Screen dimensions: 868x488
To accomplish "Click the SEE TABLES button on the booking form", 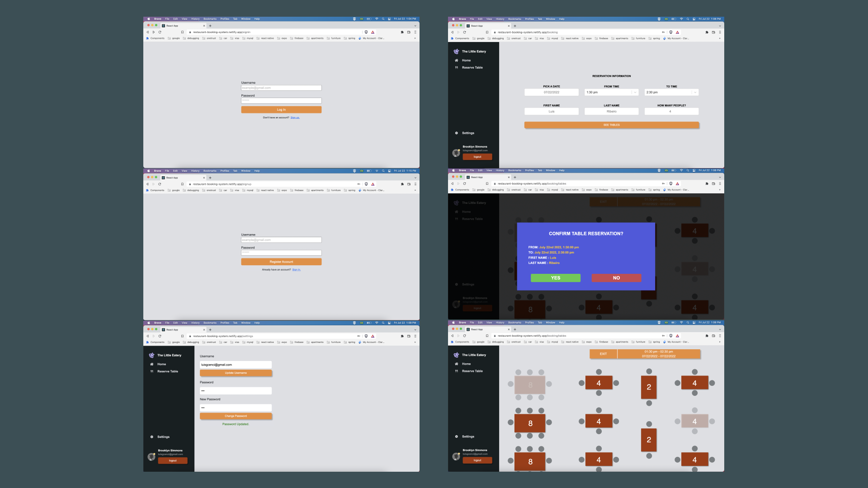I will point(612,125).
